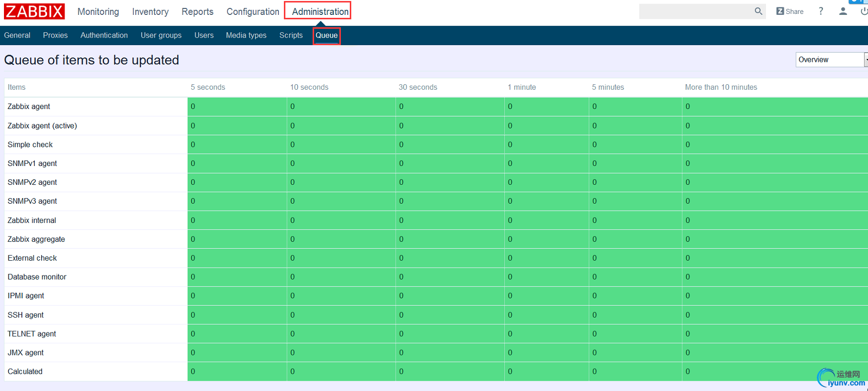Click the '1 minute' column header
This screenshot has width=868, height=391.
(x=522, y=87)
